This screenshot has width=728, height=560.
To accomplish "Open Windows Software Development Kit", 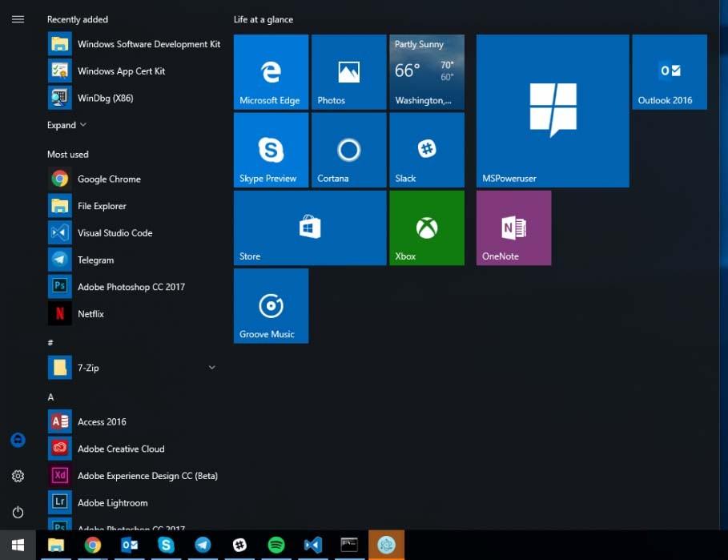I will point(148,44).
